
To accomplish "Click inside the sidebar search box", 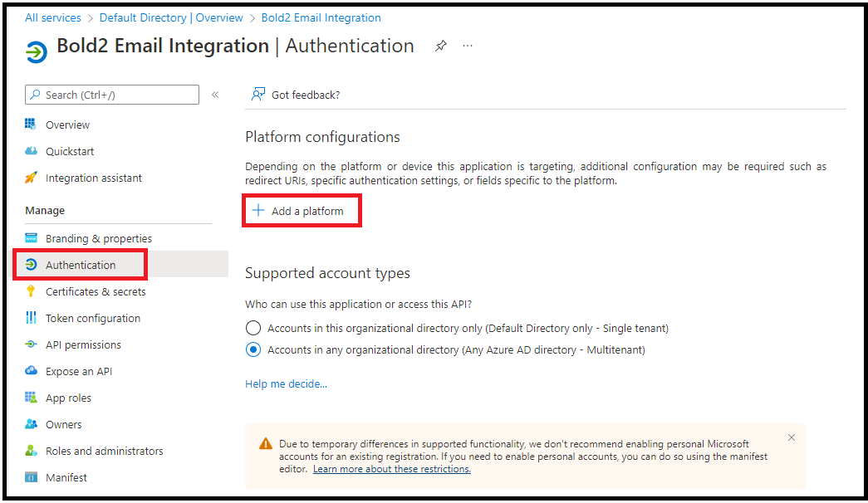I will click(x=111, y=94).
